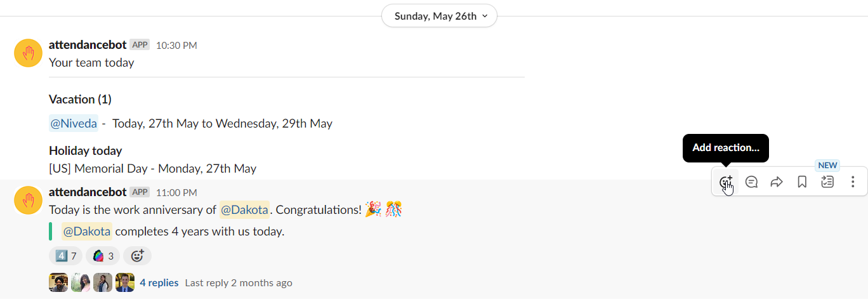Click first replier avatar in thread summary
Screen dimensions: 868x304
click(58, 282)
